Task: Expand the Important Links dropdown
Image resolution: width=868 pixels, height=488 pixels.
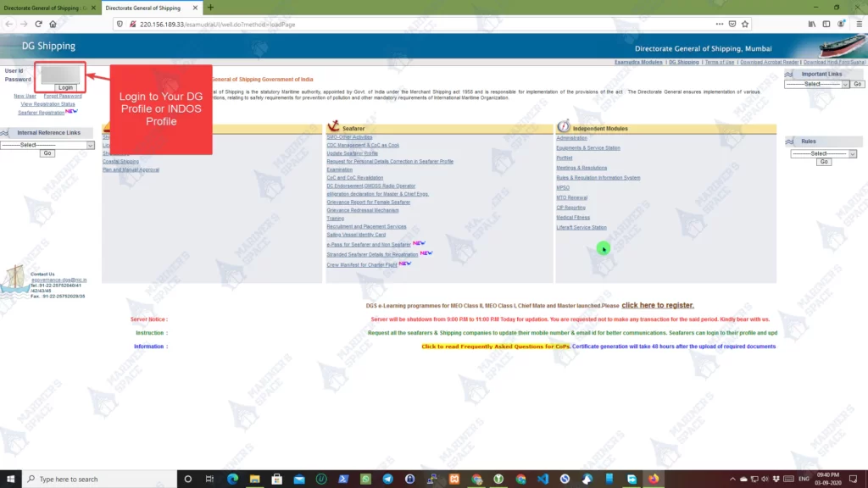Action: pos(816,84)
